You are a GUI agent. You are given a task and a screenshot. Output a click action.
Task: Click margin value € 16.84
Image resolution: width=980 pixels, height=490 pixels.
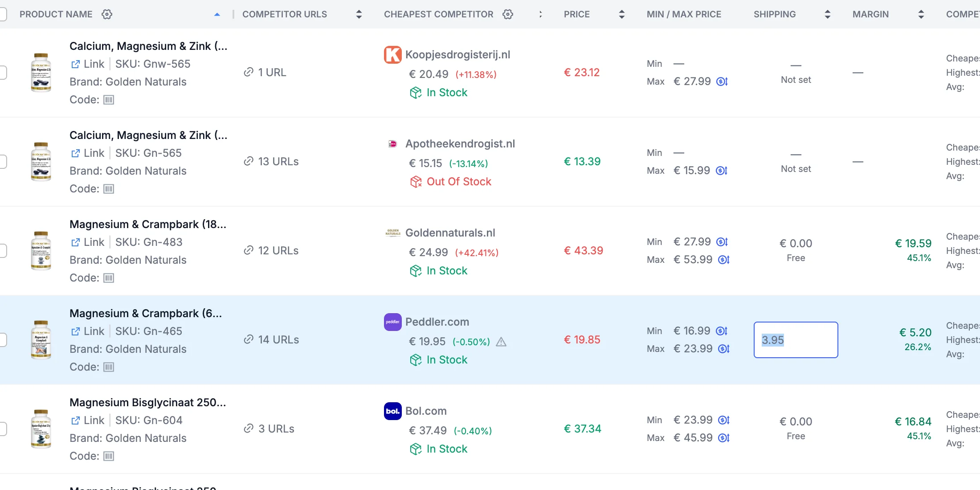(913, 421)
